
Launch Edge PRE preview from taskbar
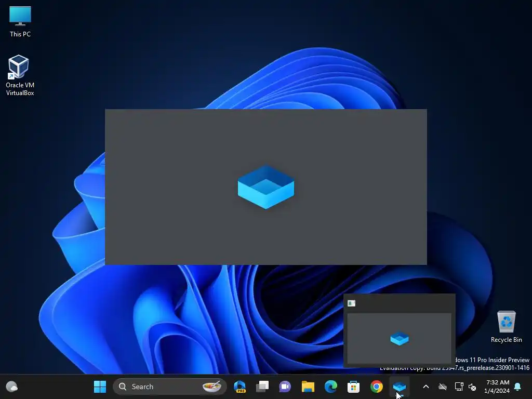[x=240, y=387]
